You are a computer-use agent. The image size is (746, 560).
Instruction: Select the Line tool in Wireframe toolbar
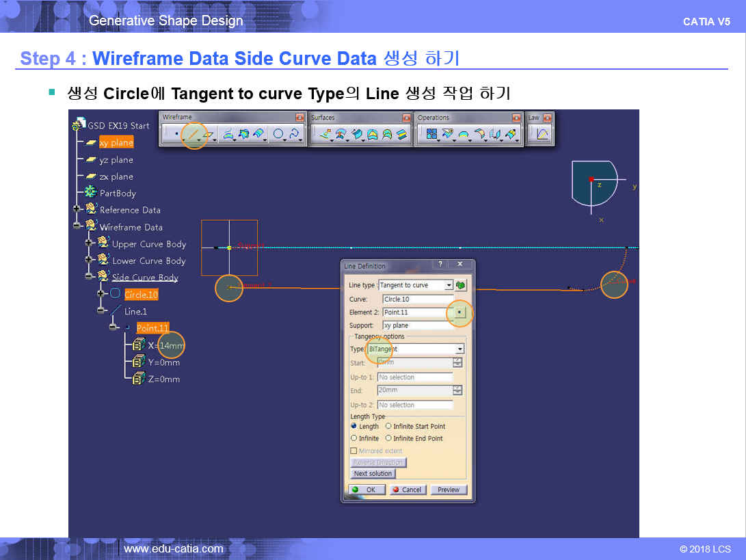click(193, 135)
